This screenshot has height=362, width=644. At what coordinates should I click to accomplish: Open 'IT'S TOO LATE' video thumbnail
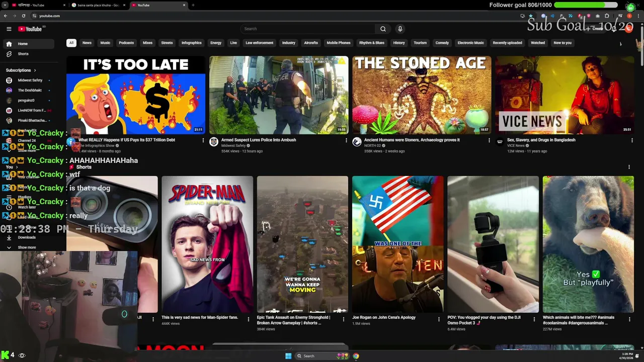[x=136, y=95]
